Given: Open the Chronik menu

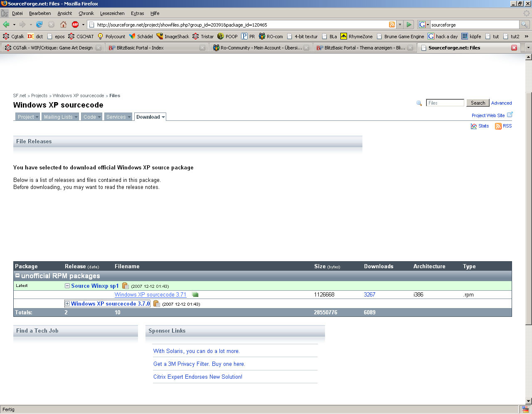Looking at the screenshot, I should click(86, 13).
